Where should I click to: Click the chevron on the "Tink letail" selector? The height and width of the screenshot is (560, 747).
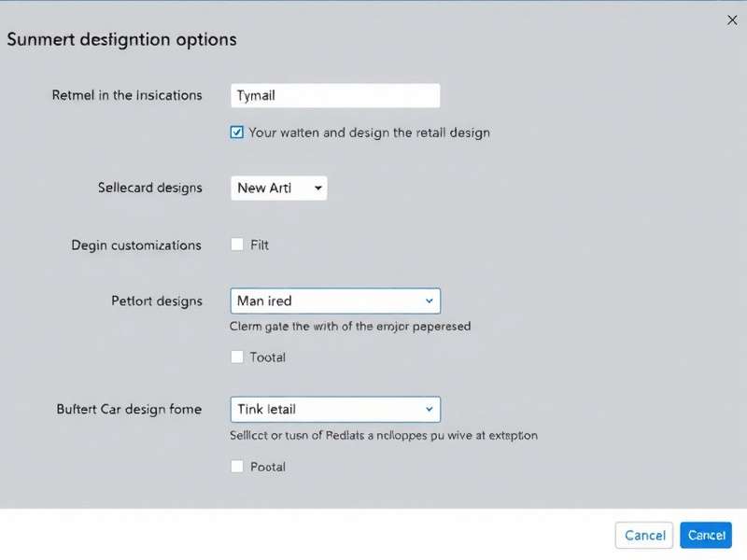point(429,409)
